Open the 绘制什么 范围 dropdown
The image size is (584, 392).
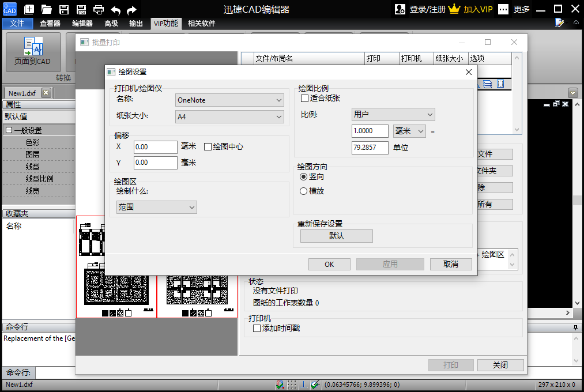pos(156,207)
